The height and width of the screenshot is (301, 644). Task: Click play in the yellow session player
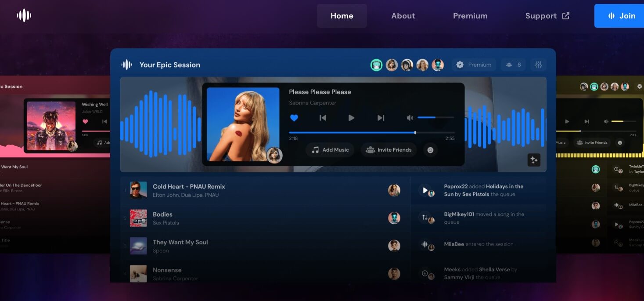tap(567, 121)
